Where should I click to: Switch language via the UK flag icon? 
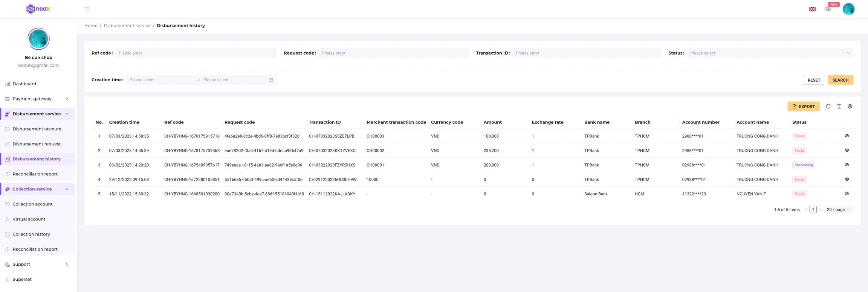(x=812, y=9)
